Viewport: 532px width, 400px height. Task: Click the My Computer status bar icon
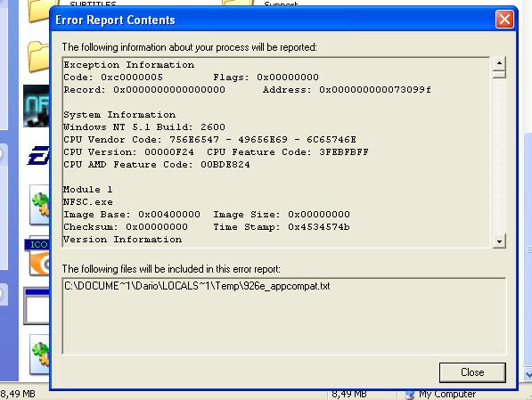410,395
